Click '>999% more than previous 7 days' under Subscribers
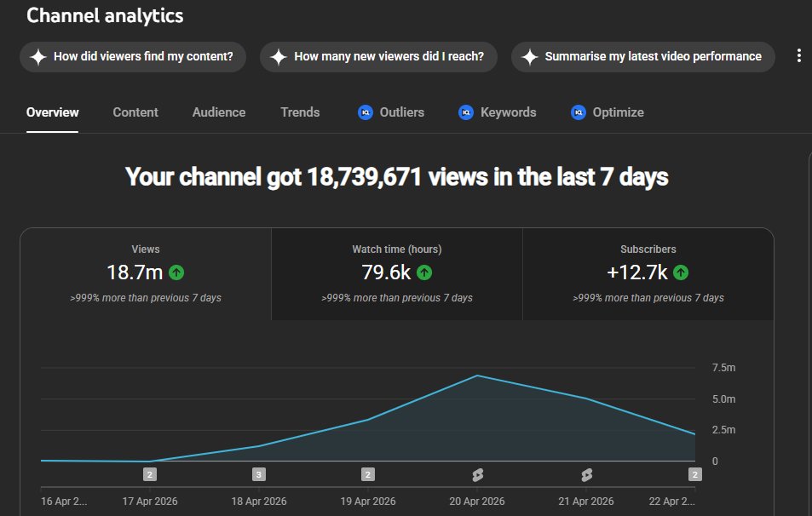Viewport: 812px width, 516px height. [x=648, y=297]
